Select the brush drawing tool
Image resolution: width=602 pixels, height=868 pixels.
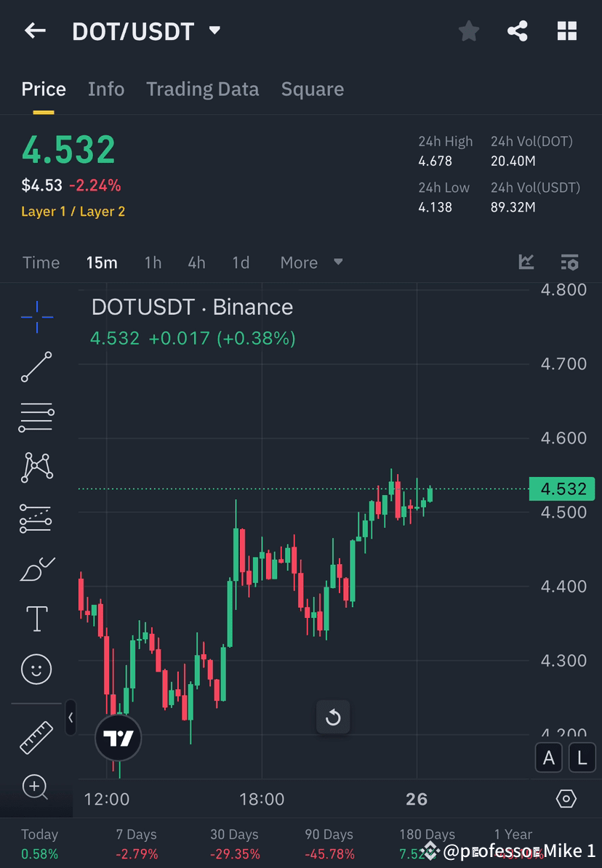click(36, 568)
